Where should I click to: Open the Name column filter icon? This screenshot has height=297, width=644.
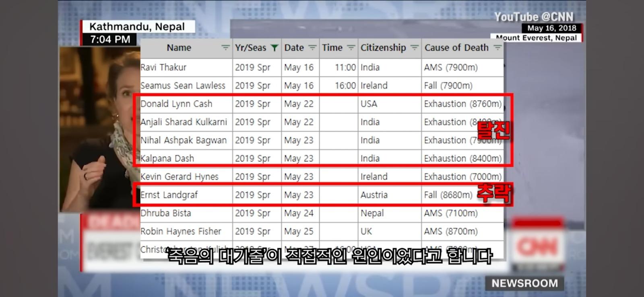coord(225,48)
